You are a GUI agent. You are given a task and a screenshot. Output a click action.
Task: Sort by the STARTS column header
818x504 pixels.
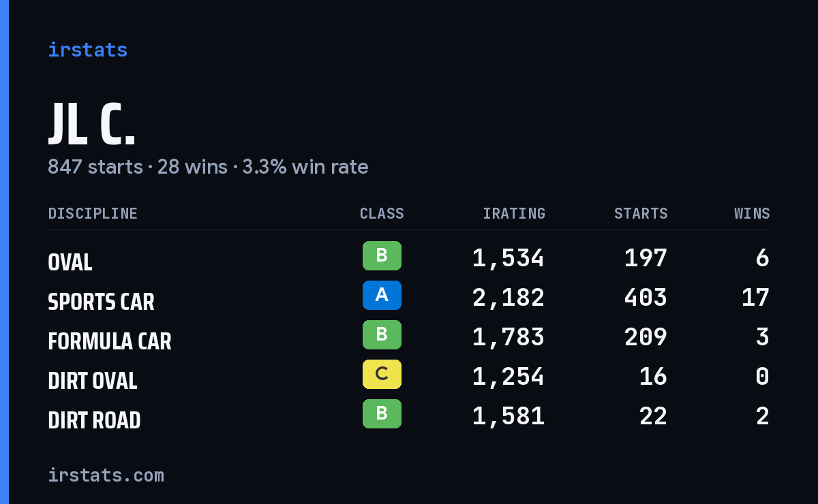(x=641, y=214)
